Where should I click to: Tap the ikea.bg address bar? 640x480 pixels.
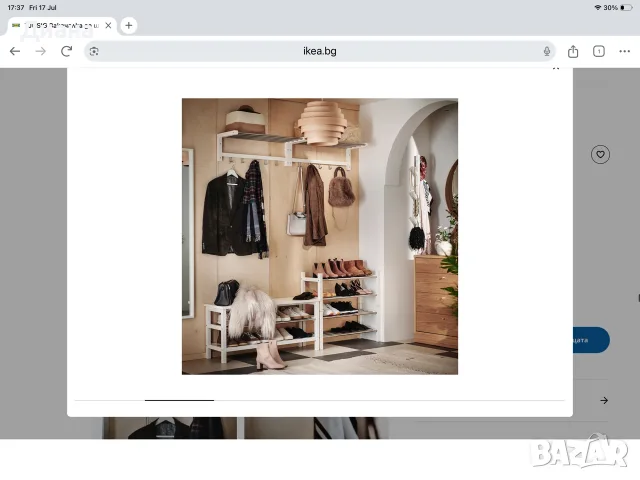tap(320, 51)
